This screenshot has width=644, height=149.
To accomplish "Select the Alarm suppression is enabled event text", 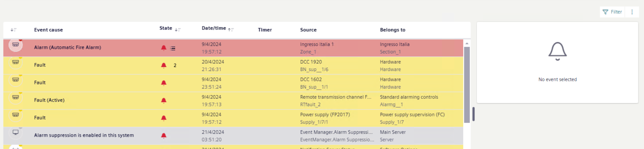I will (x=84, y=135).
